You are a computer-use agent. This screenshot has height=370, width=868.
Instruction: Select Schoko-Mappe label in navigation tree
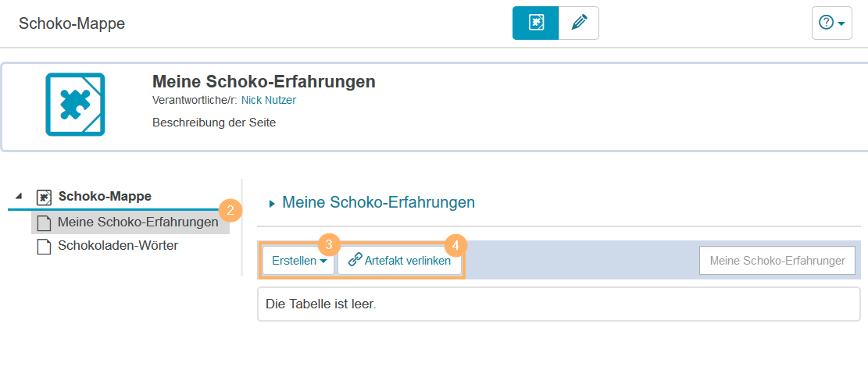point(105,196)
